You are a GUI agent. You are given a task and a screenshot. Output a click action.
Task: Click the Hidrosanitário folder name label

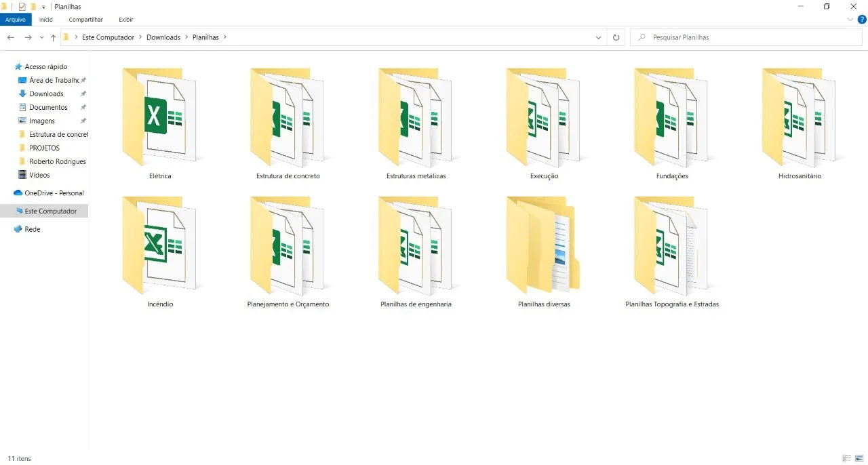[x=800, y=176]
